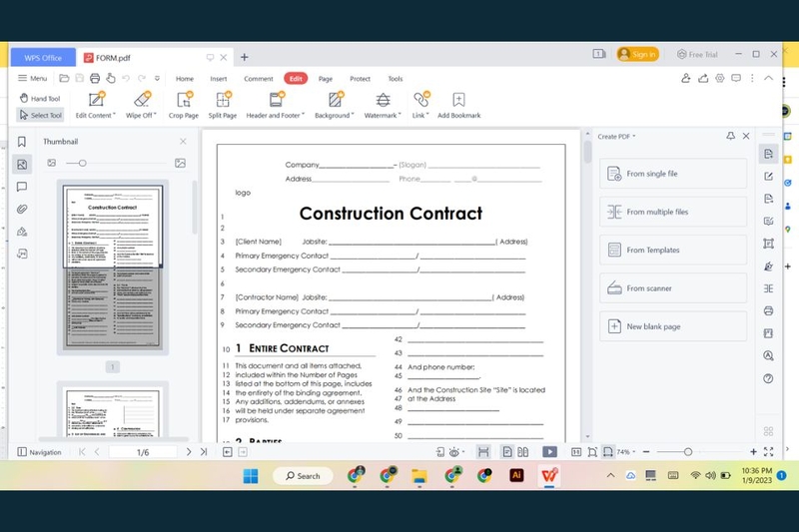This screenshot has width=799, height=532.
Task: Create PDF From multiple files
Action: [x=673, y=212]
